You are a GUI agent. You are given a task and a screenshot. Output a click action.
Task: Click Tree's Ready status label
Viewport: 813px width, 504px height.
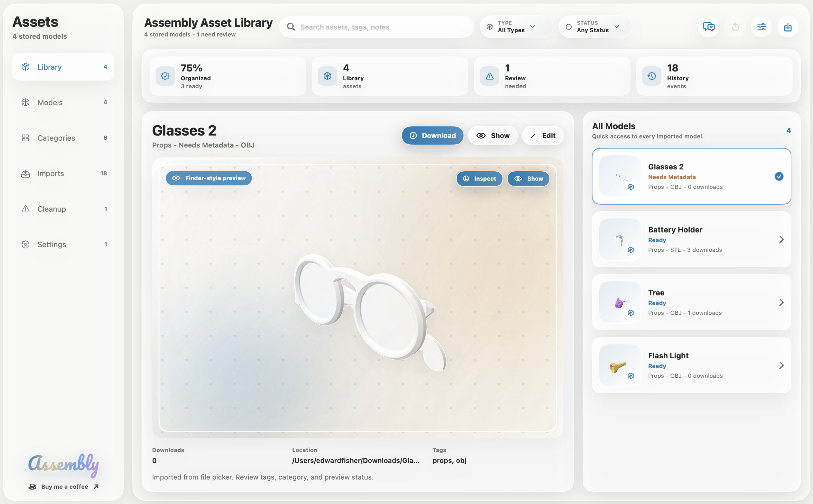pos(657,303)
